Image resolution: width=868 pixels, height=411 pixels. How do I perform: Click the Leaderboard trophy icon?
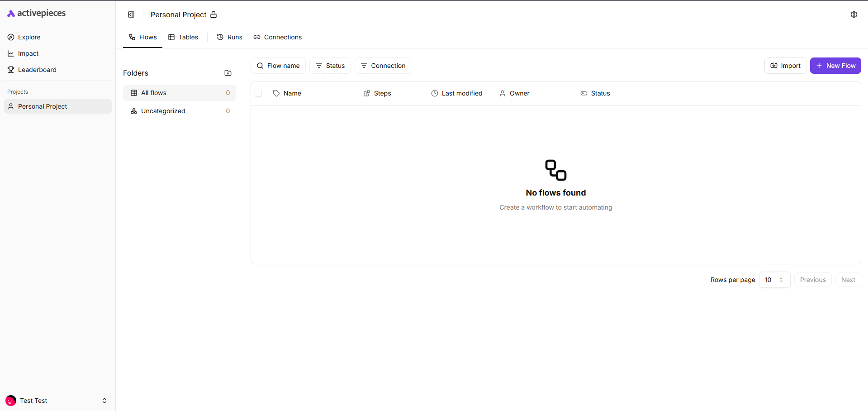coord(10,69)
